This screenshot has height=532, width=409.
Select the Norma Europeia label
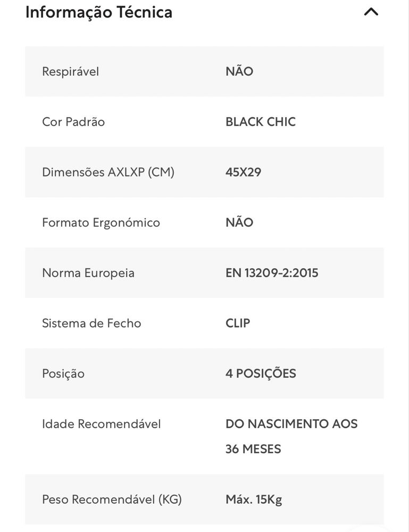click(x=88, y=273)
